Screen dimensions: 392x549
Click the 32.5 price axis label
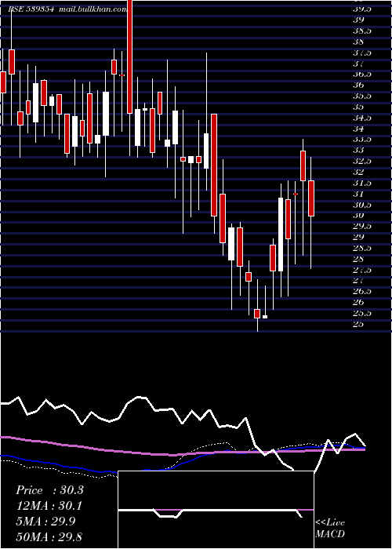[x=361, y=161]
